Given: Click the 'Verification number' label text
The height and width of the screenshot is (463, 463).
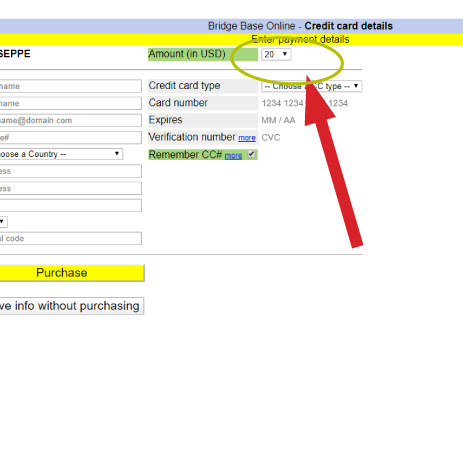Looking at the screenshot, I should click(x=192, y=137).
